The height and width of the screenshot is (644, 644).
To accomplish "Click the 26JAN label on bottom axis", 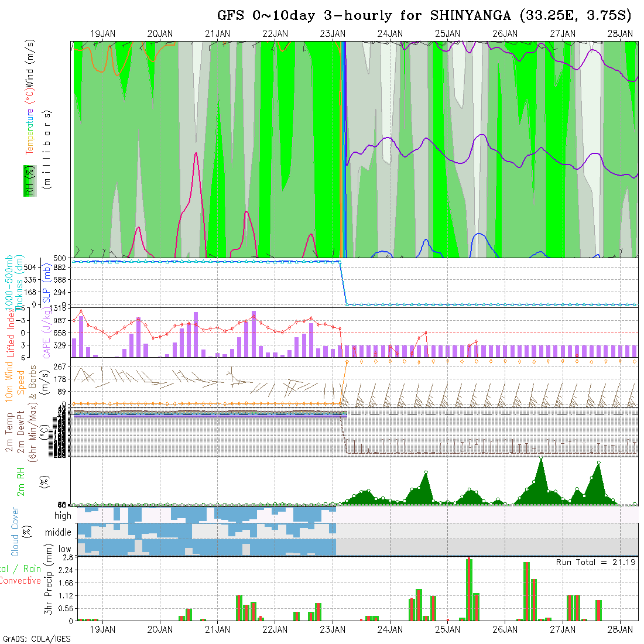I will [x=505, y=629].
